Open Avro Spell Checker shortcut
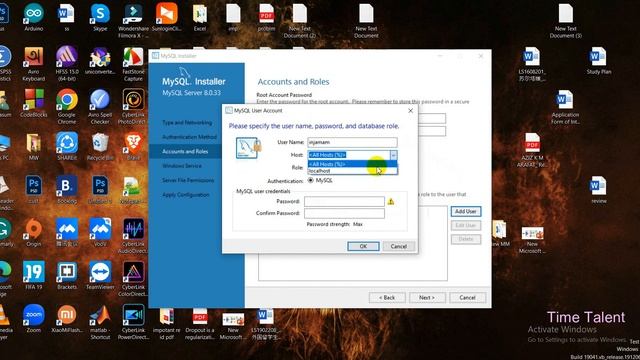The image size is (640, 360). point(100,106)
